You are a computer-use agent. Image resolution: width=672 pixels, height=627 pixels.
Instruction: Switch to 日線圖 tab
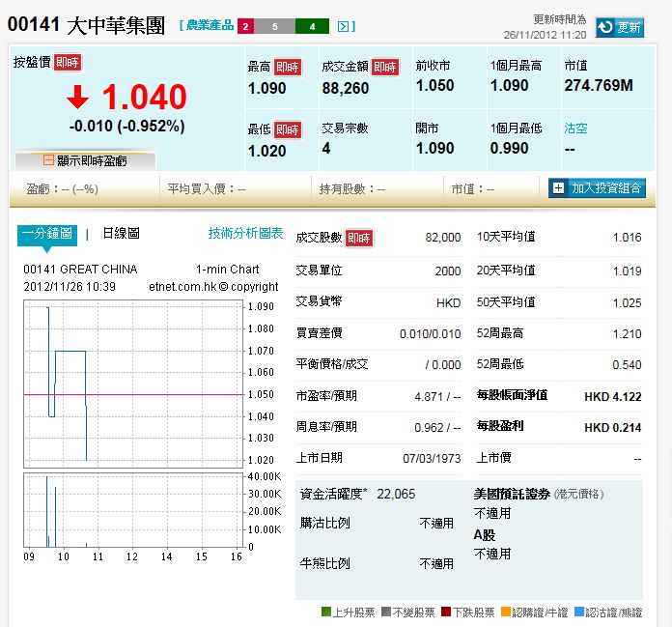[x=121, y=233]
